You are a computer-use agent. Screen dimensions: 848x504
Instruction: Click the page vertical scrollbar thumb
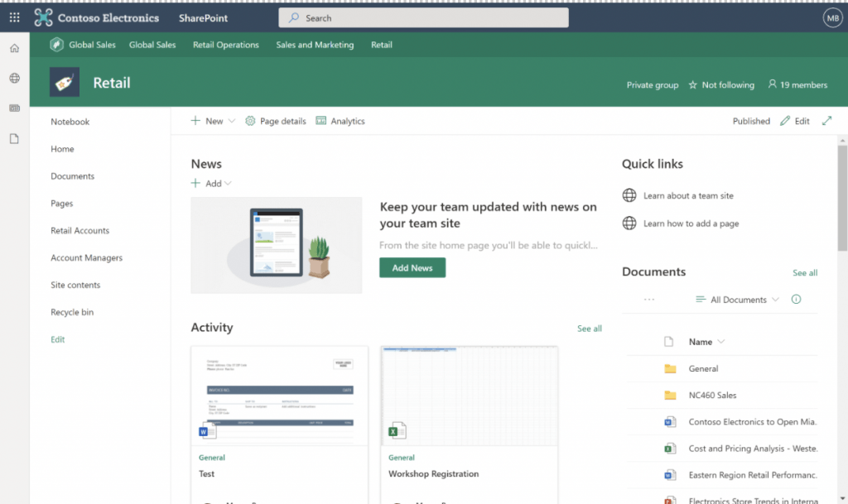pyautogui.click(x=842, y=199)
